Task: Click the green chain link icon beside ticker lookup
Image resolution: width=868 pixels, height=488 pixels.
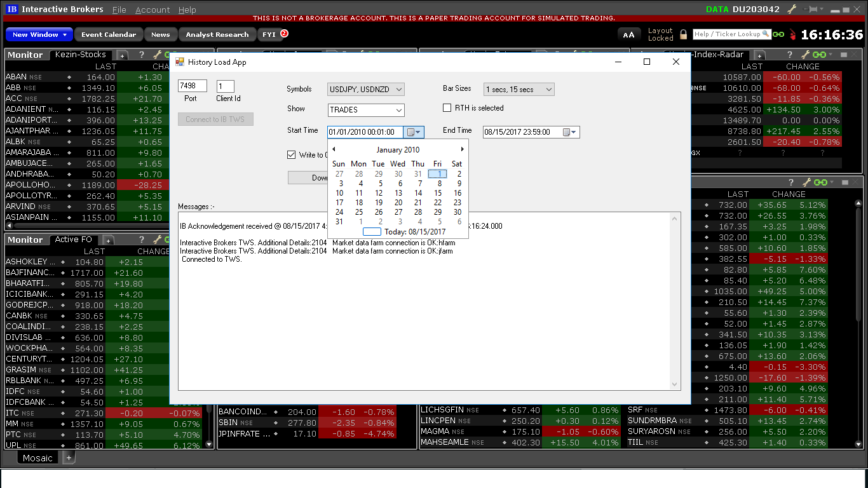Action: click(x=778, y=34)
